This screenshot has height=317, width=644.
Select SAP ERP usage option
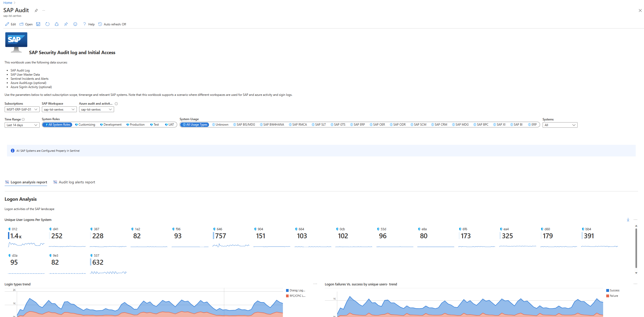357,125
